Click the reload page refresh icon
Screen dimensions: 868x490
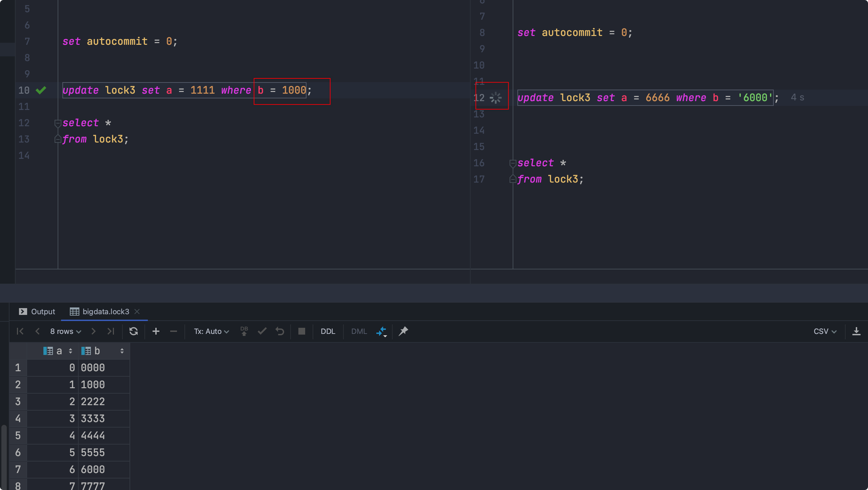[133, 331]
